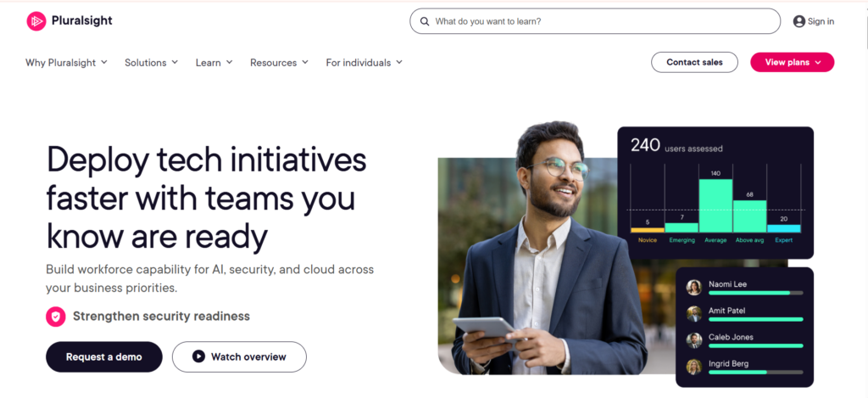Click the Sign in user avatar icon
Screen dimensions: 868x398
(798, 21)
